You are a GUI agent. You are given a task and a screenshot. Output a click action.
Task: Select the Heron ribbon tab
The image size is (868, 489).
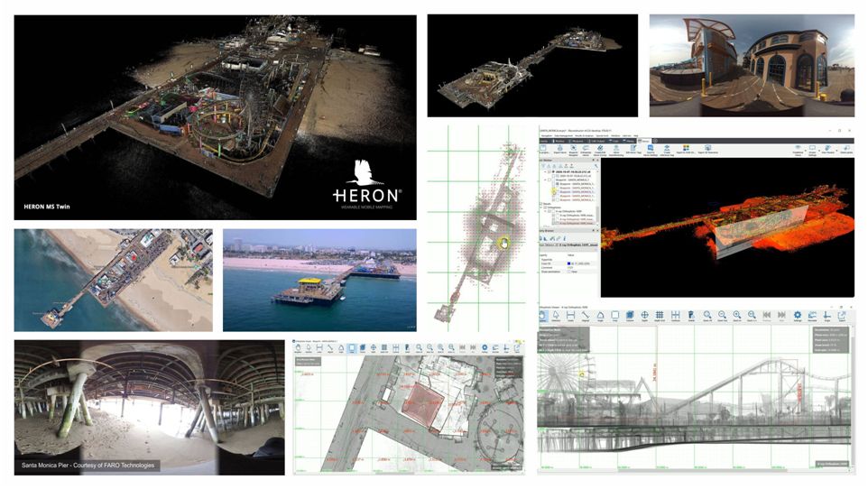click(x=644, y=142)
